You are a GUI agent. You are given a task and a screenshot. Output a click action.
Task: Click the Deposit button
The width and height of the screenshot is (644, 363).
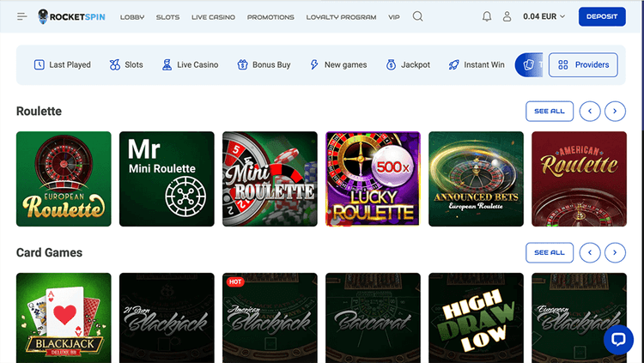pyautogui.click(x=602, y=16)
